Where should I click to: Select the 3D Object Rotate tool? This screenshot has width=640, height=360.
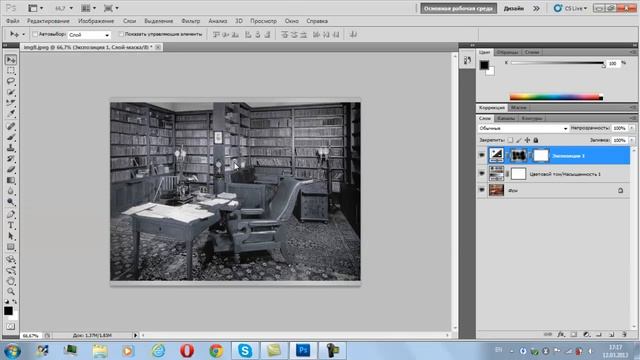tap(11, 260)
